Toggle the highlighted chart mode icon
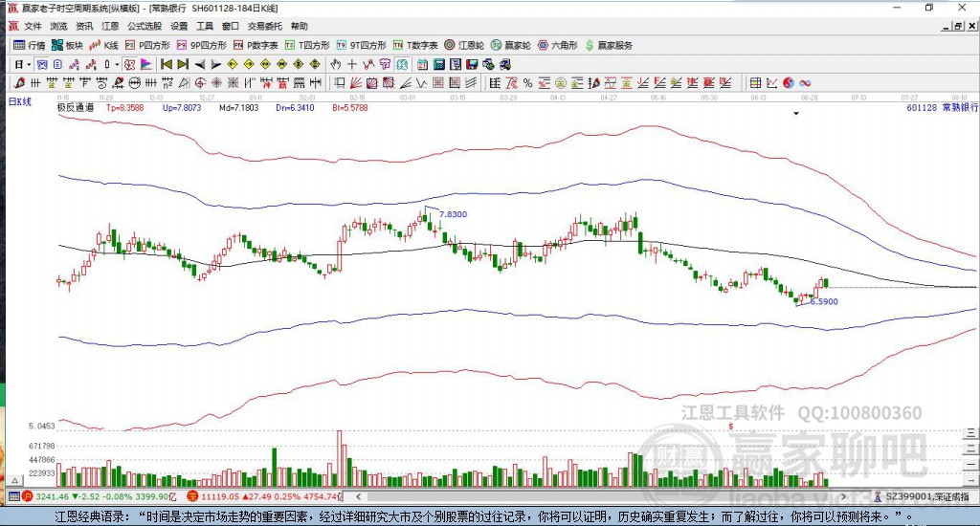980x526 pixels. click(x=42, y=64)
